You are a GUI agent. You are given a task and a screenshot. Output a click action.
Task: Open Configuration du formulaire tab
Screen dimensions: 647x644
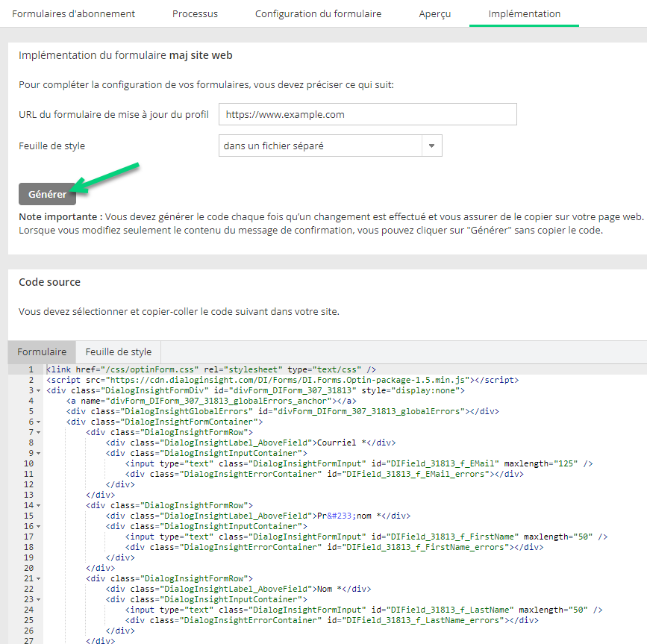pos(318,13)
